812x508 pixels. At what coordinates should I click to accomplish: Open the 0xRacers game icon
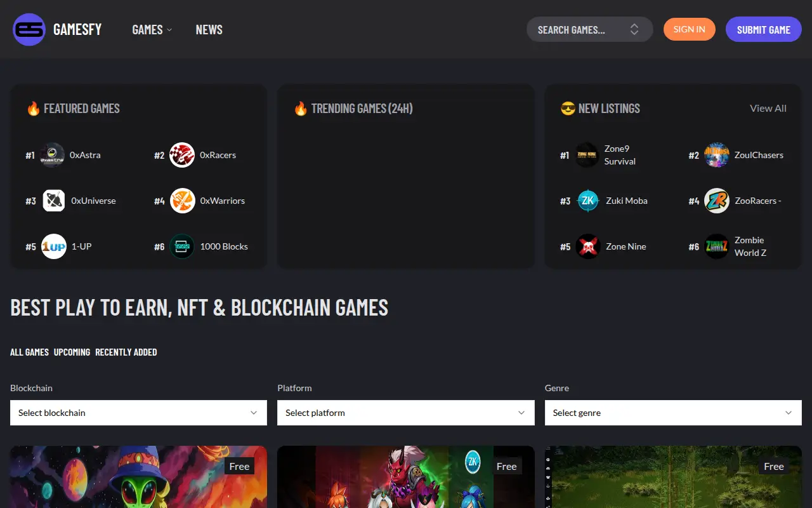182,155
